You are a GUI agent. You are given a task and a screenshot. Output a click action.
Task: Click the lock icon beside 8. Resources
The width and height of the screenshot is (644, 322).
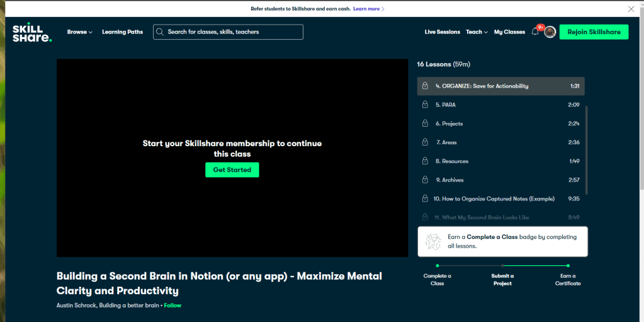[x=425, y=161]
